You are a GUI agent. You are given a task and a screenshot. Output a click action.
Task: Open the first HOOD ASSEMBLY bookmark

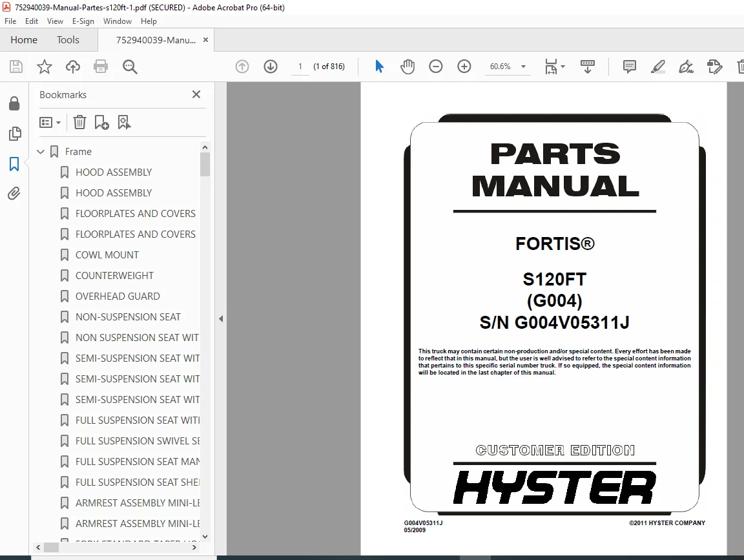coord(114,172)
